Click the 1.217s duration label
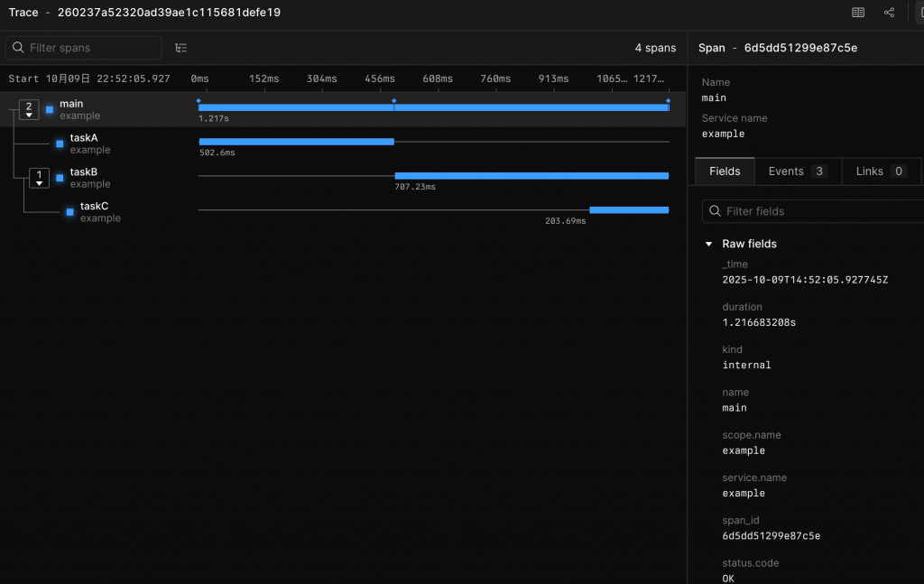Screen dimensions: 924x584 tap(213, 118)
